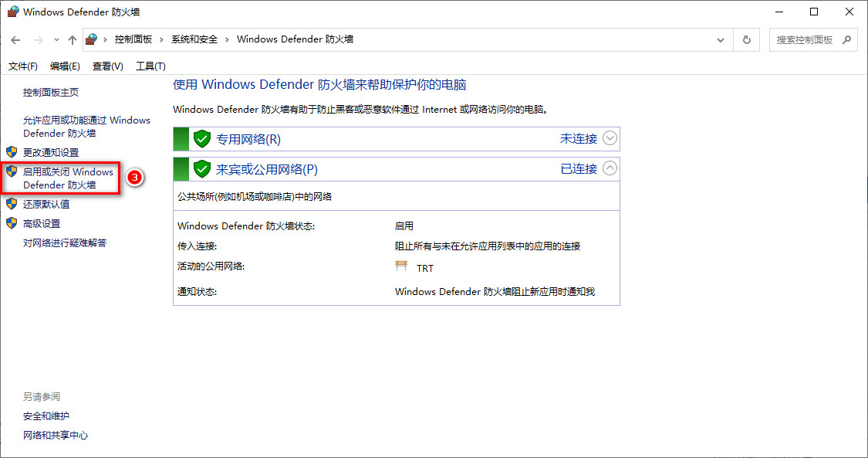Image resolution: width=868 pixels, height=458 pixels.
Task: Open the 文件(F) menu
Action: point(22,66)
